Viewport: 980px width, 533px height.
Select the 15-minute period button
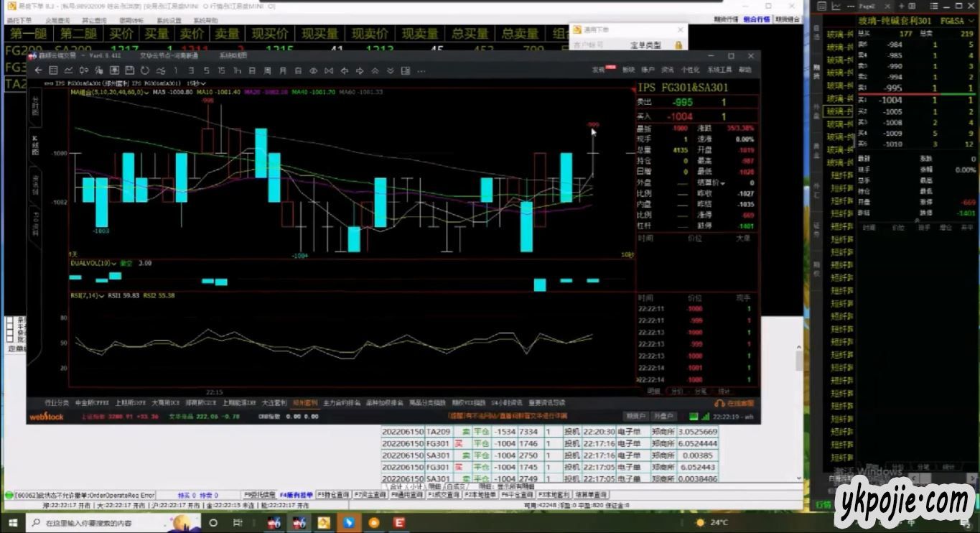[x=221, y=70]
